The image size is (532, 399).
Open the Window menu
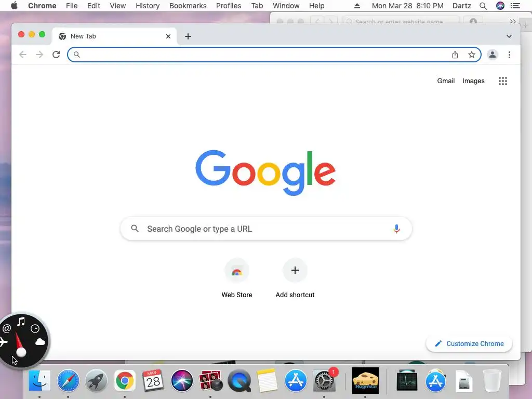pos(286,6)
